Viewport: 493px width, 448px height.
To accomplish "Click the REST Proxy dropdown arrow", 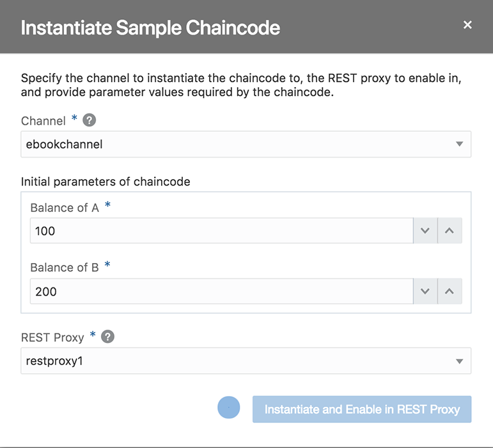I will [x=459, y=361].
